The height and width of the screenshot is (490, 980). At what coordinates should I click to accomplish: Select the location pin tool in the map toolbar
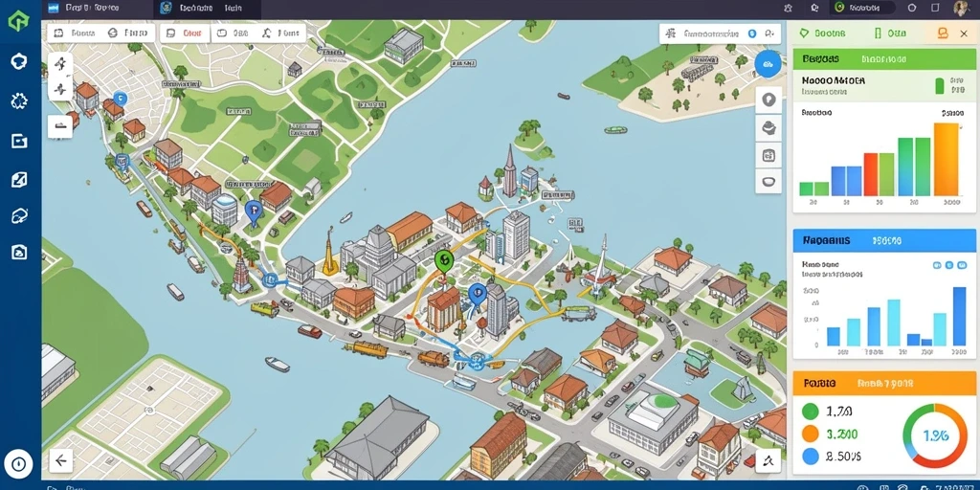(x=768, y=99)
